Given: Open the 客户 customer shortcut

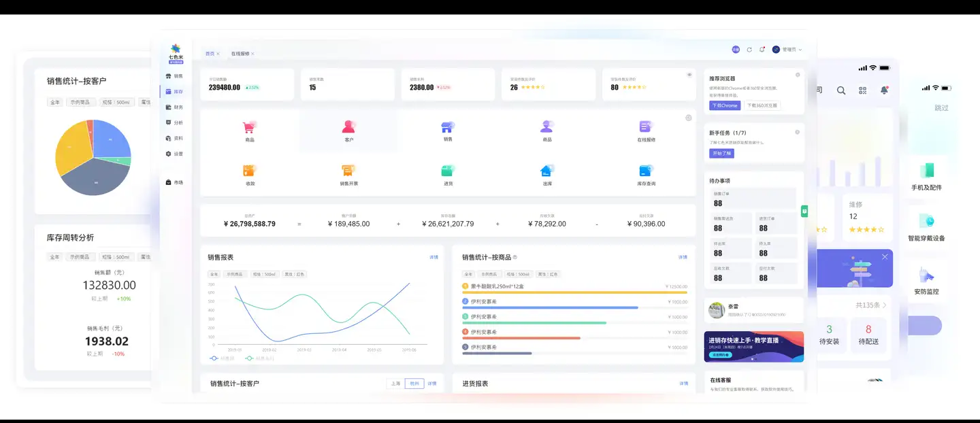Looking at the screenshot, I should coord(348,127).
